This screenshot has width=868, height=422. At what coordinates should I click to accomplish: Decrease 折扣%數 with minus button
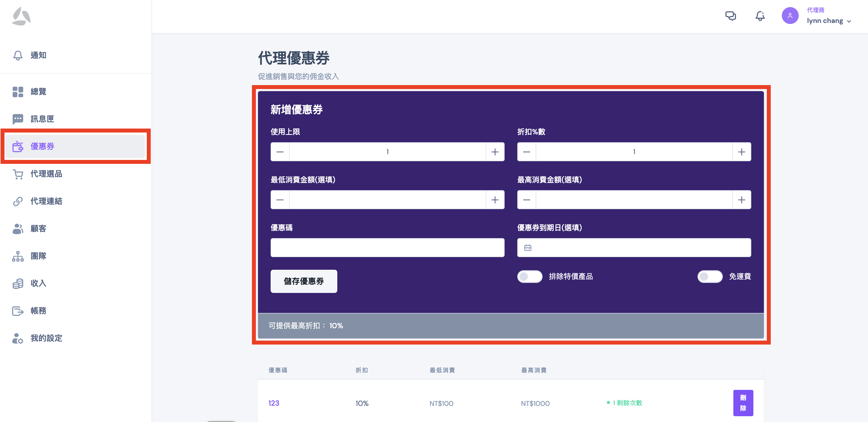pyautogui.click(x=526, y=152)
